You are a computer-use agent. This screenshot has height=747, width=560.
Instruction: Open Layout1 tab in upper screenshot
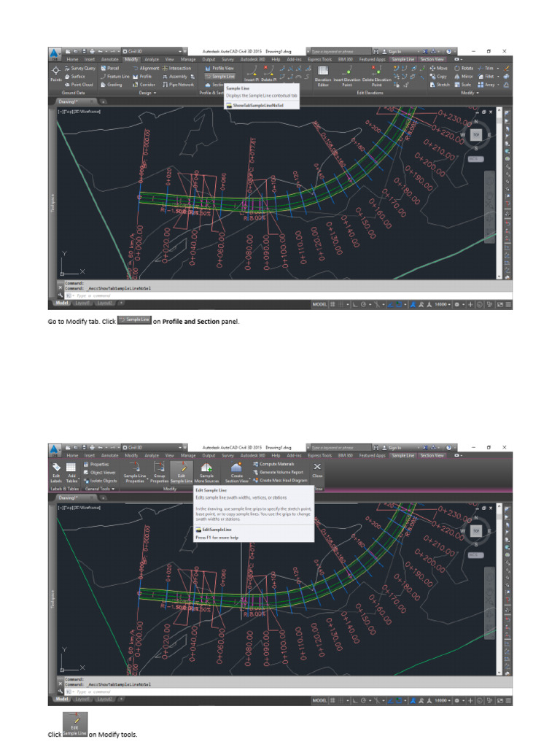82,303
